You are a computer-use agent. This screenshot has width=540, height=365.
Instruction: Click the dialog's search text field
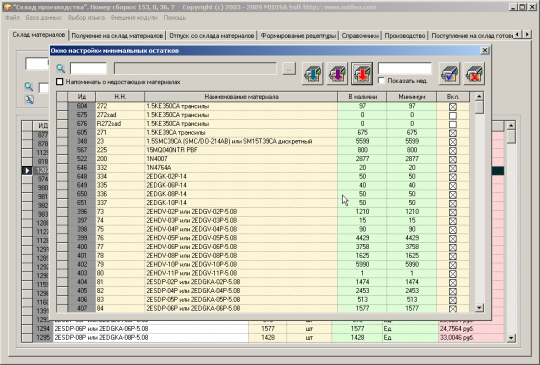pos(88,68)
